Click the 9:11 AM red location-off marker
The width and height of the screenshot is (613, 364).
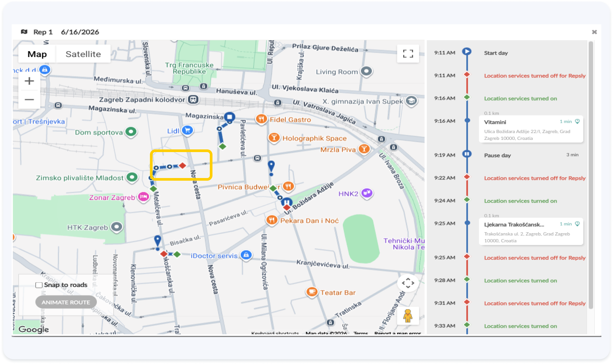point(467,74)
